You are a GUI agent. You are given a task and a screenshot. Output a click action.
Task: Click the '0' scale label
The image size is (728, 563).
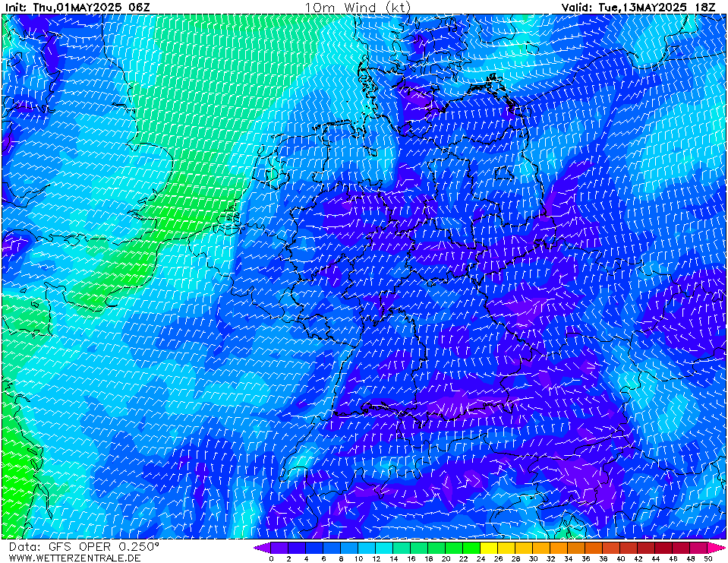point(271,558)
